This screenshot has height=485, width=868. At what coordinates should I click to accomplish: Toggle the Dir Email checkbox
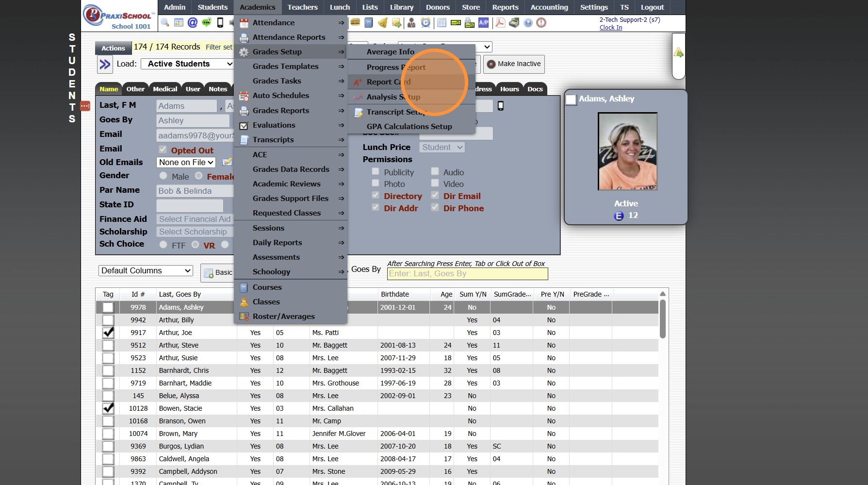click(x=435, y=195)
